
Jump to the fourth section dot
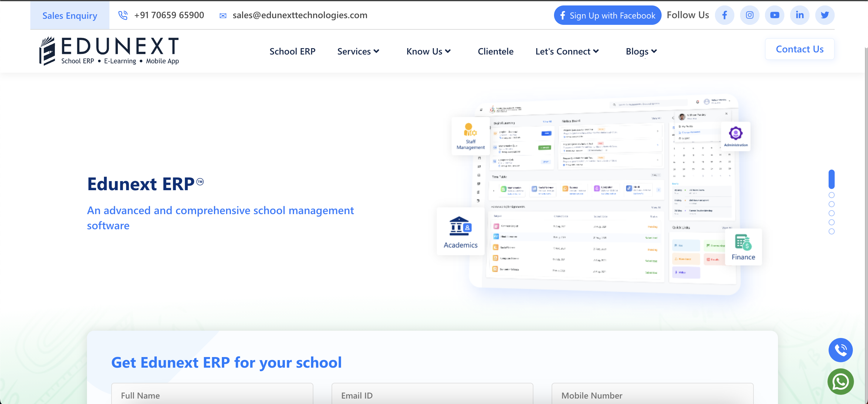[x=831, y=213]
